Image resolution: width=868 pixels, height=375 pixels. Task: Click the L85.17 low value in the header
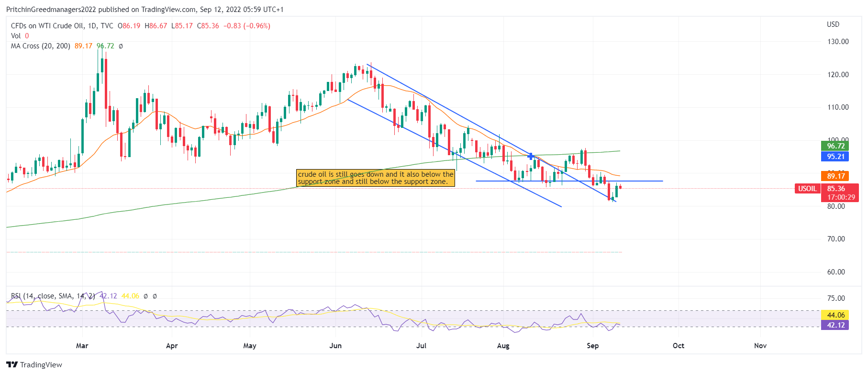click(182, 26)
